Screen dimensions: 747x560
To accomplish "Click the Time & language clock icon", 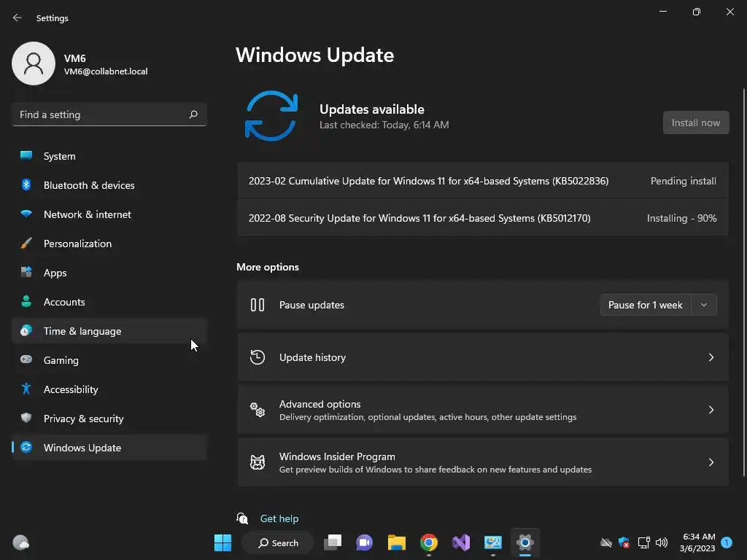I will 26,330.
